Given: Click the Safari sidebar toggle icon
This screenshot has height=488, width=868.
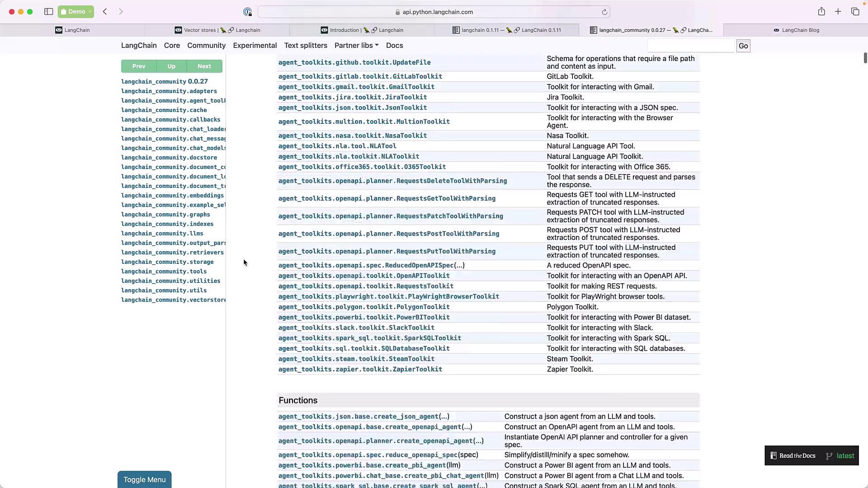Looking at the screenshot, I should pyautogui.click(x=48, y=12).
